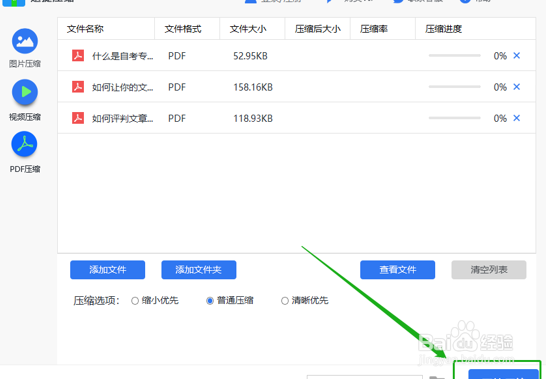The width and height of the screenshot is (546, 379).
Task: Select file name 如何让你的文...
Action: coord(123,87)
